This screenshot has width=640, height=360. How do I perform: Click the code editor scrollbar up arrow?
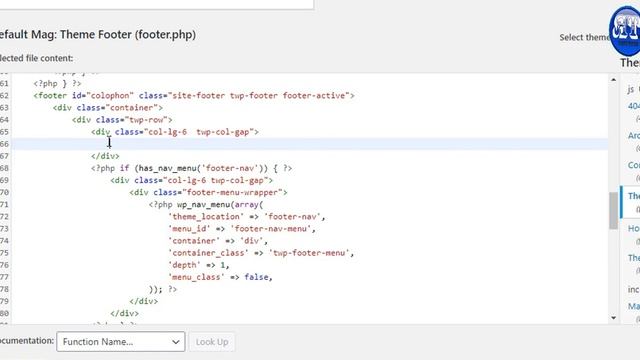click(613, 80)
